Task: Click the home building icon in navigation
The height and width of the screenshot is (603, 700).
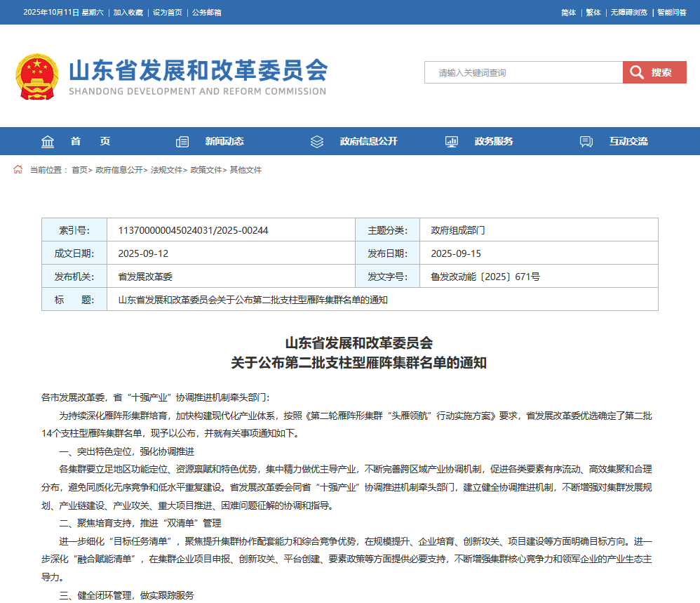Action: coord(48,142)
